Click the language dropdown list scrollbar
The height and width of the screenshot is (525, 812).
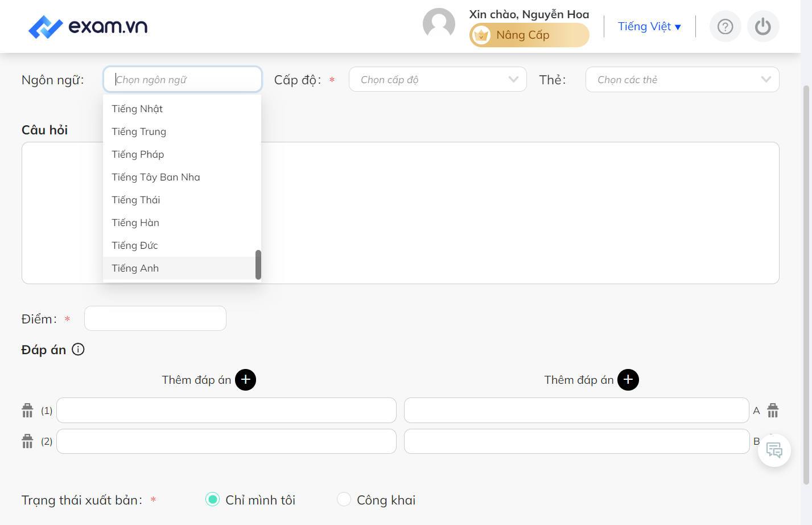click(258, 265)
